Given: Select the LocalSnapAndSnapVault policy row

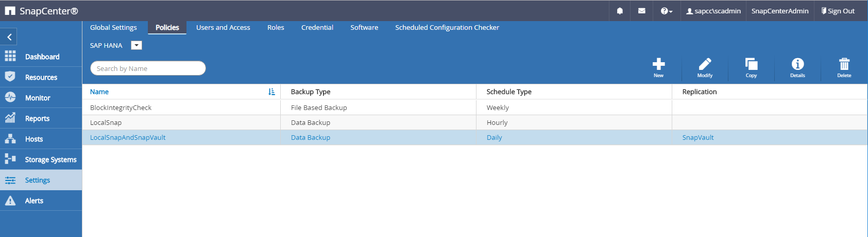Looking at the screenshot, I should (x=128, y=137).
